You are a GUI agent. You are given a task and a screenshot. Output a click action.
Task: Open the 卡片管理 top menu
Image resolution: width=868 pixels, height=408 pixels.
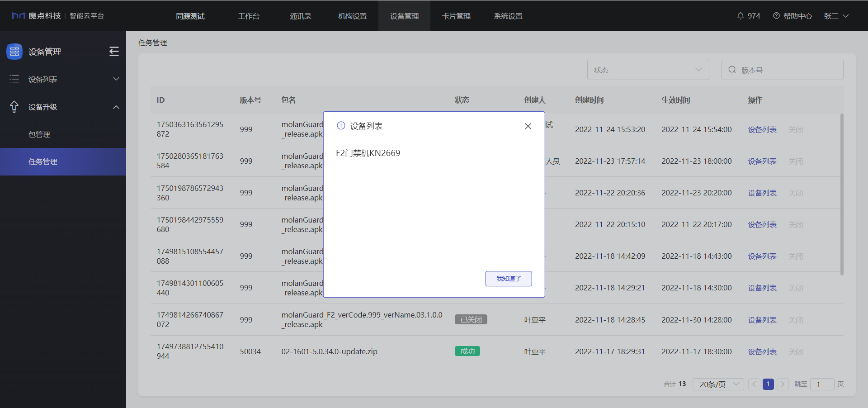[x=456, y=16]
